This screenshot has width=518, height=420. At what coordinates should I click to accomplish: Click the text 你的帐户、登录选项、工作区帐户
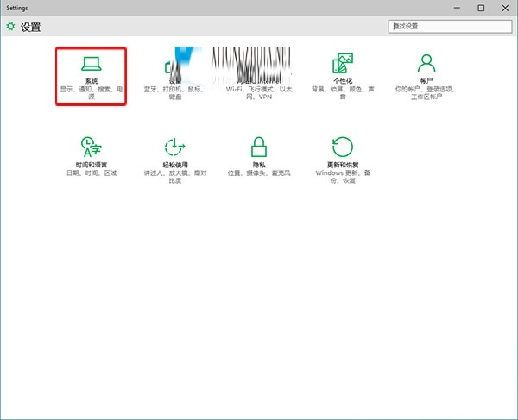pos(426,93)
